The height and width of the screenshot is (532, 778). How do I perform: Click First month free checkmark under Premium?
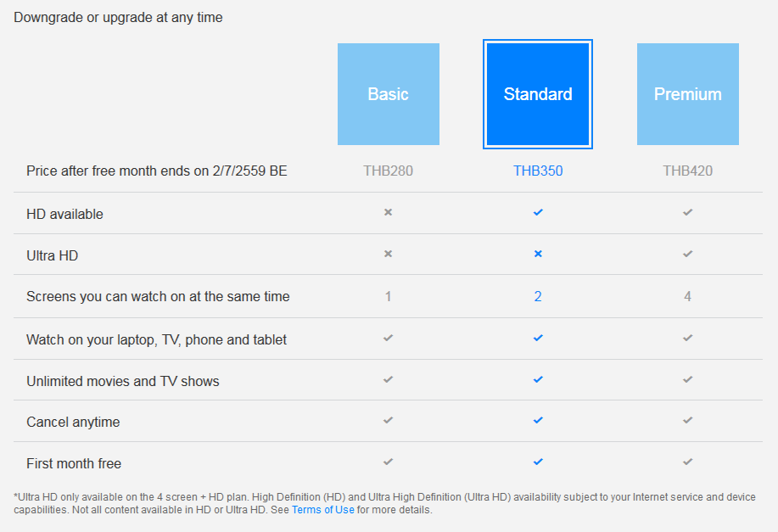687,462
